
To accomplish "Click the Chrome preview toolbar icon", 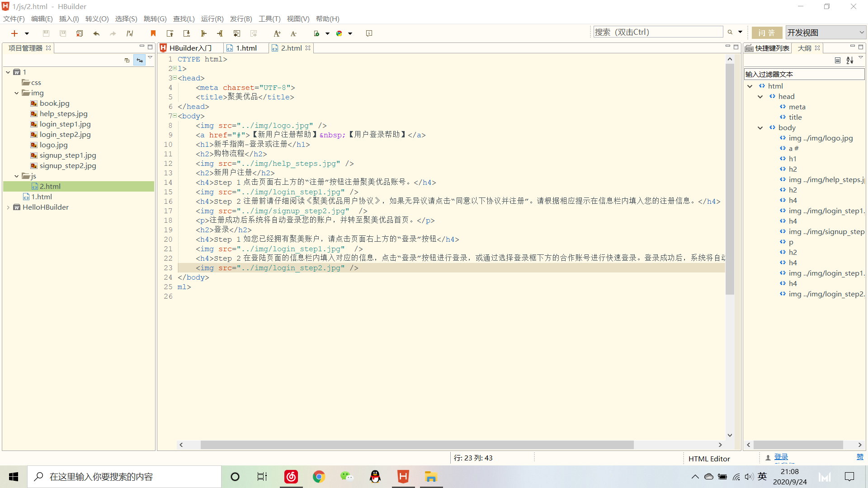I will pos(339,33).
